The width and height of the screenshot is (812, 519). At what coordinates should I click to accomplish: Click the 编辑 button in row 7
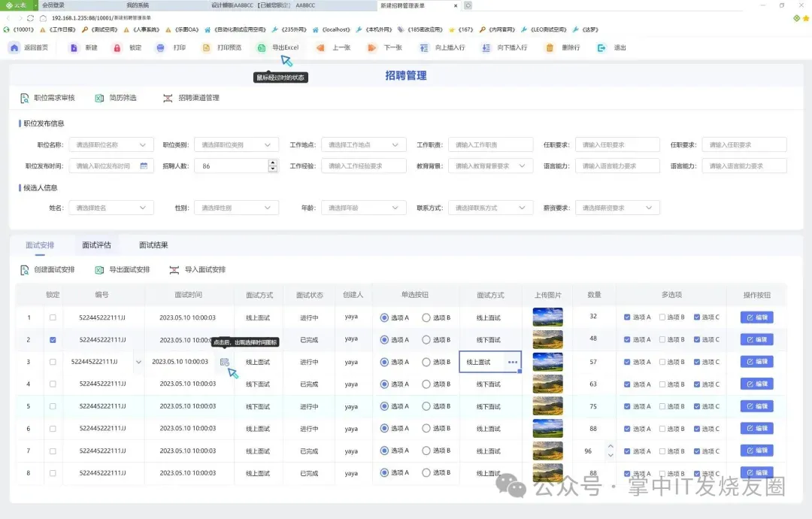pos(756,451)
